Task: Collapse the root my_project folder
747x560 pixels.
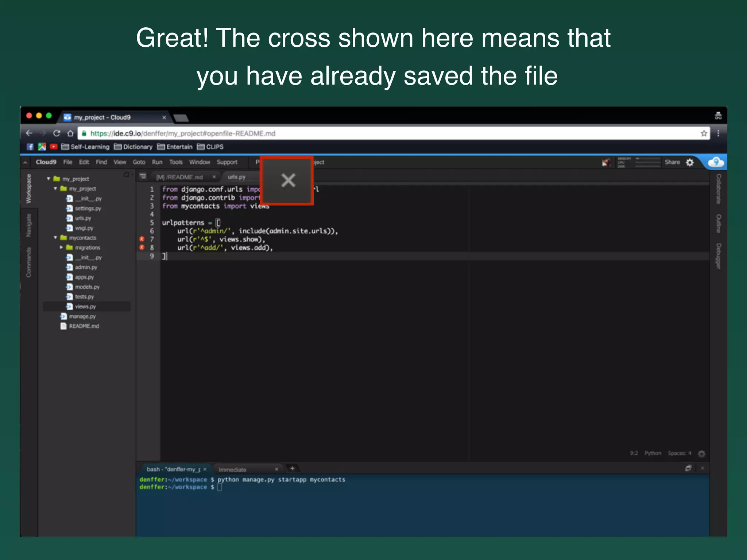Action: [x=49, y=179]
